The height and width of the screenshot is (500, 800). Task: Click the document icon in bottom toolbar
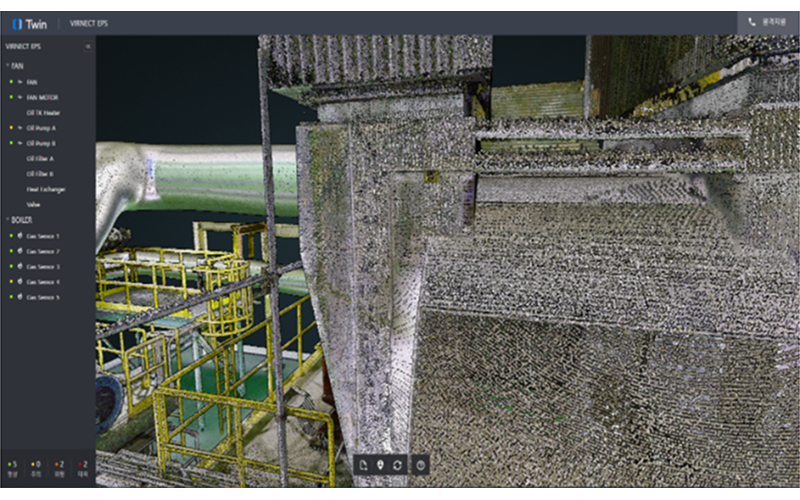(x=364, y=465)
